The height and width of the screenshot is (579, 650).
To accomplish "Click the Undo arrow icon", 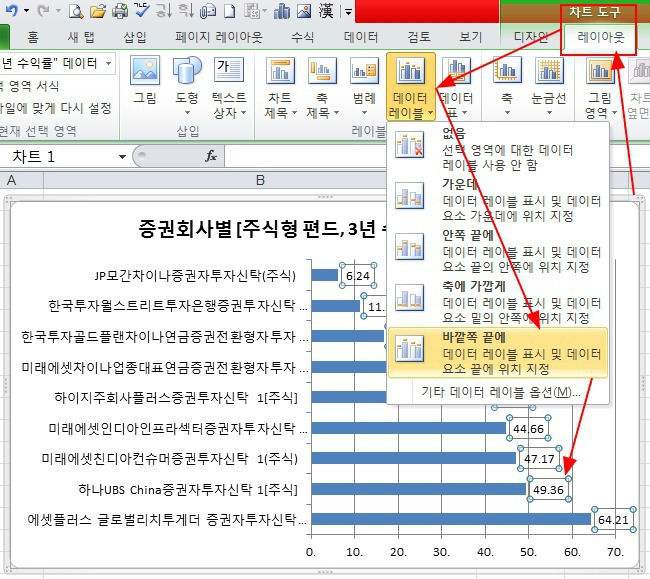I will pyautogui.click(x=12, y=10).
